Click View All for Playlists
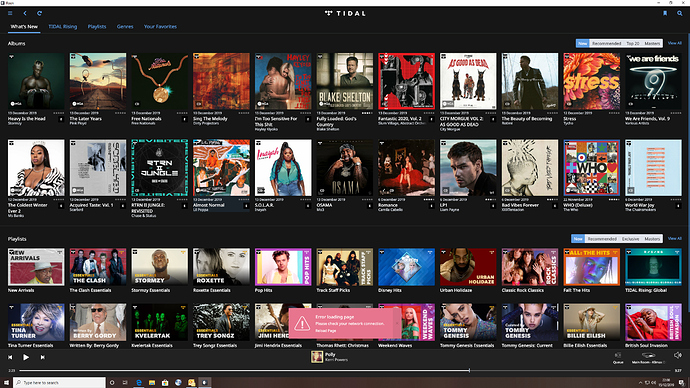The height and width of the screenshot is (388, 690). click(x=675, y=238)
